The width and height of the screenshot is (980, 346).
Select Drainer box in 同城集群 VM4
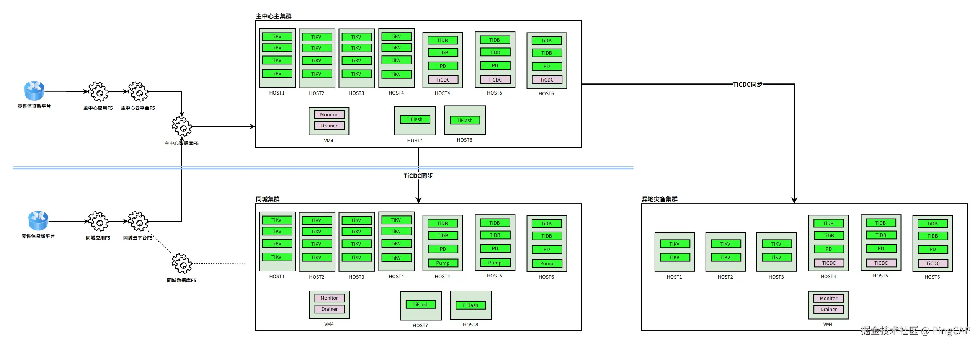[330, 309]
